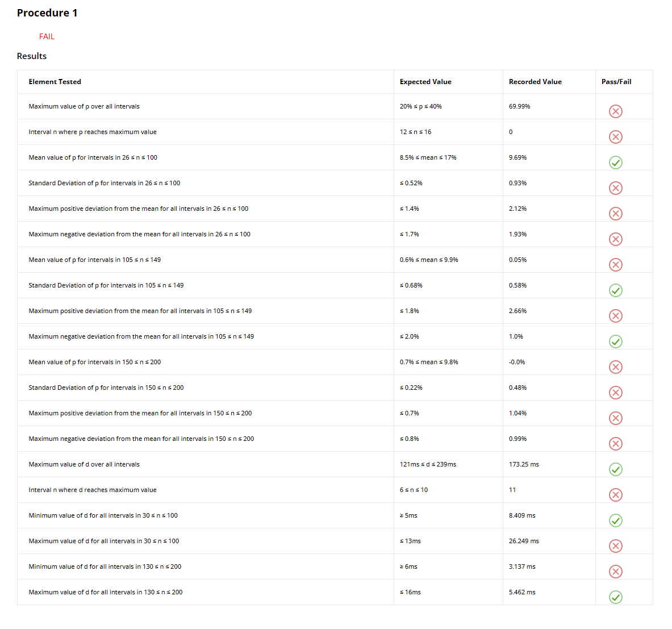Select the recorded value 69.99%
672x629 pixels.
(519, 106)
